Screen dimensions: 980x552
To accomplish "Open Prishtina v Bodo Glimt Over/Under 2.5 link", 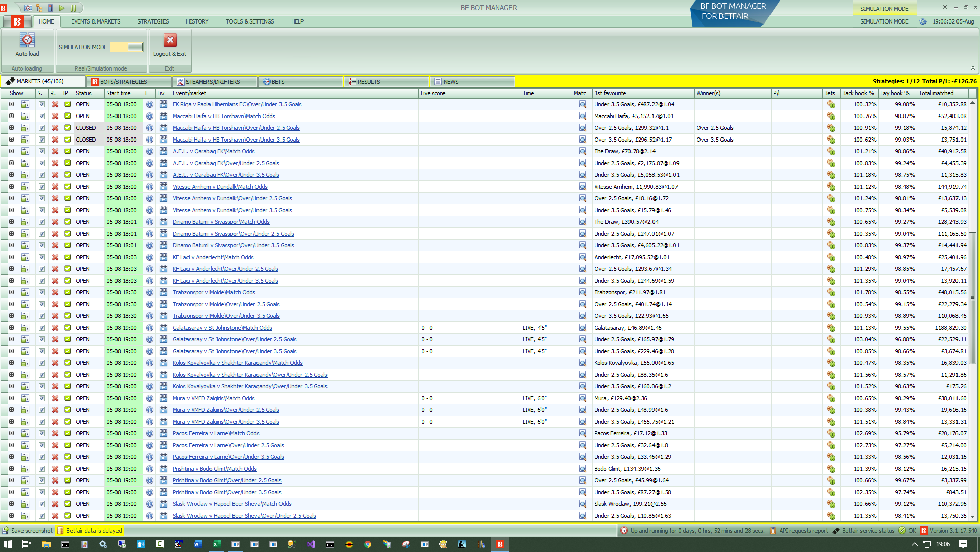I will click(227, 480).
